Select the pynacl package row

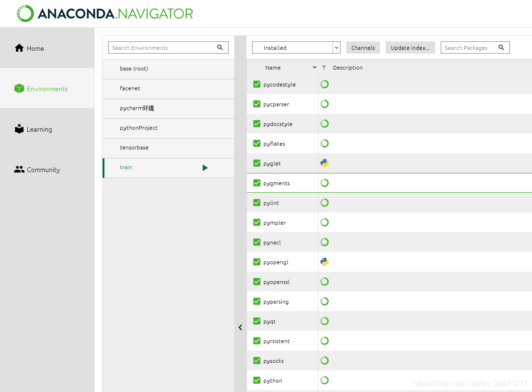[389, 242]
